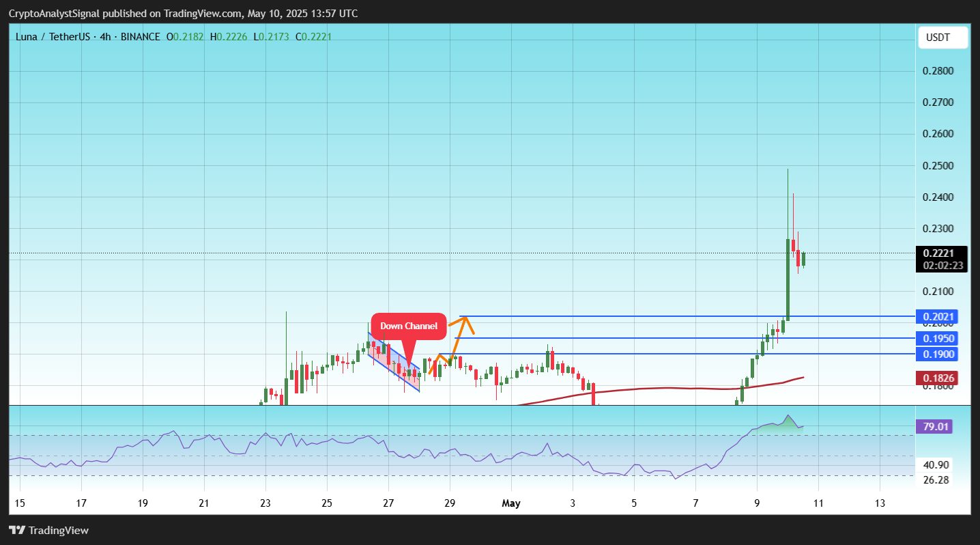
Task: Click the 15 date on time axis
Action: [20, 503]
